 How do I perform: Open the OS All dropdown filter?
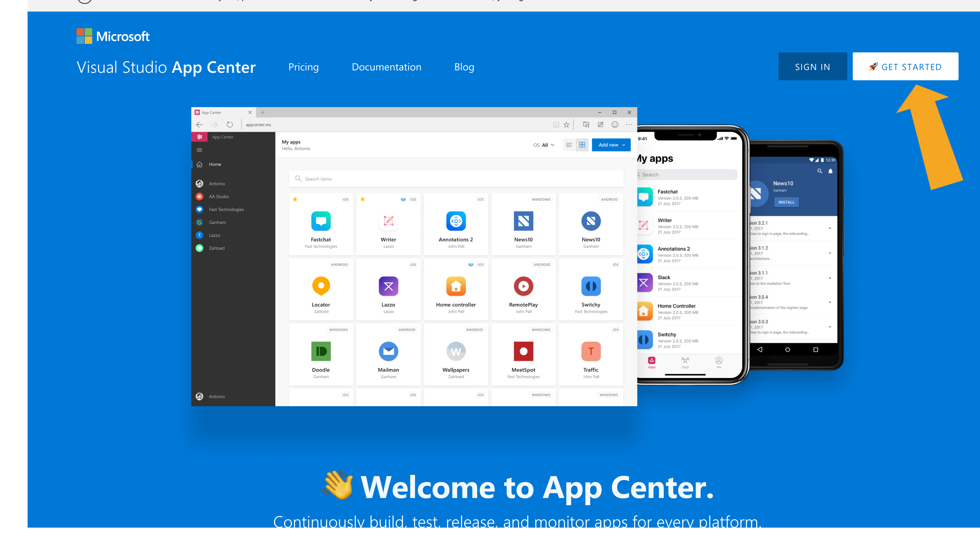(542, 145)
